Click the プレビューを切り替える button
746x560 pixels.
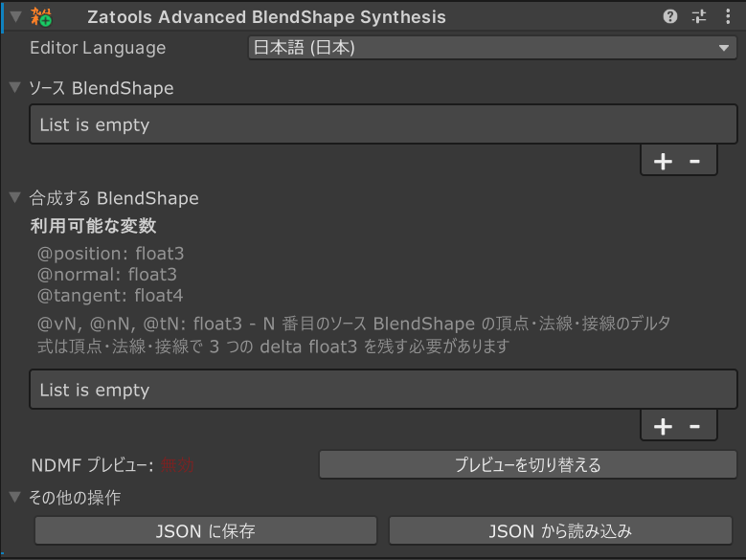click(x=528, y=464)
